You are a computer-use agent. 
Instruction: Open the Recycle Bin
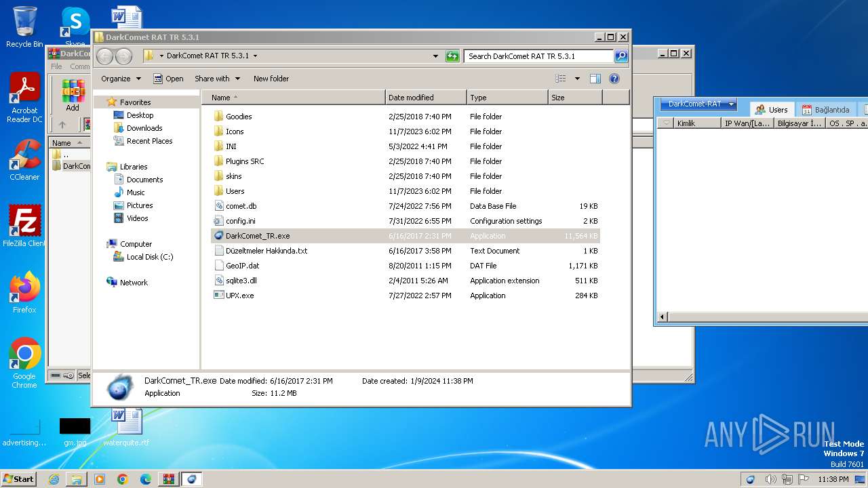click(x=24, y=27)
